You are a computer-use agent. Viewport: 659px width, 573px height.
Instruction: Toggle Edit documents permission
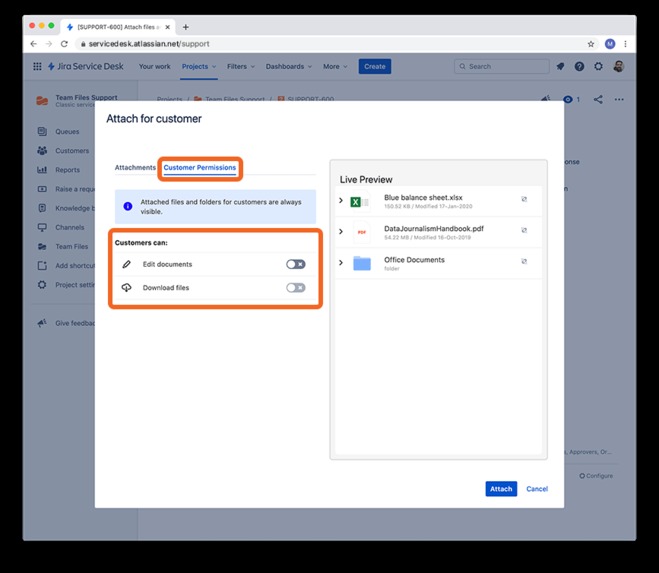(295, 264)
